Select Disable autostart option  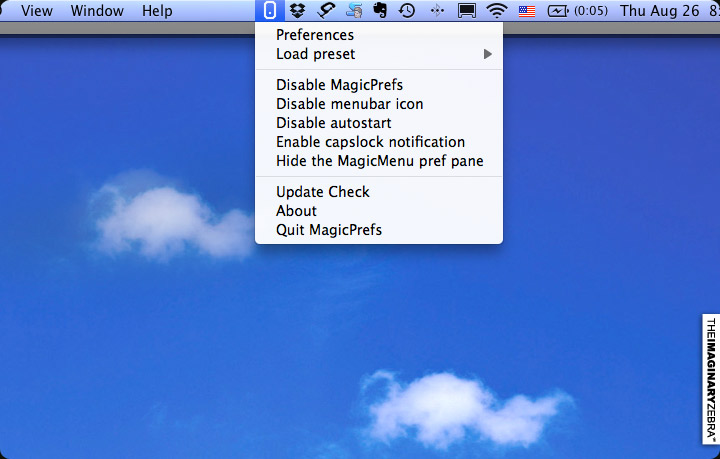pos(333,122)
